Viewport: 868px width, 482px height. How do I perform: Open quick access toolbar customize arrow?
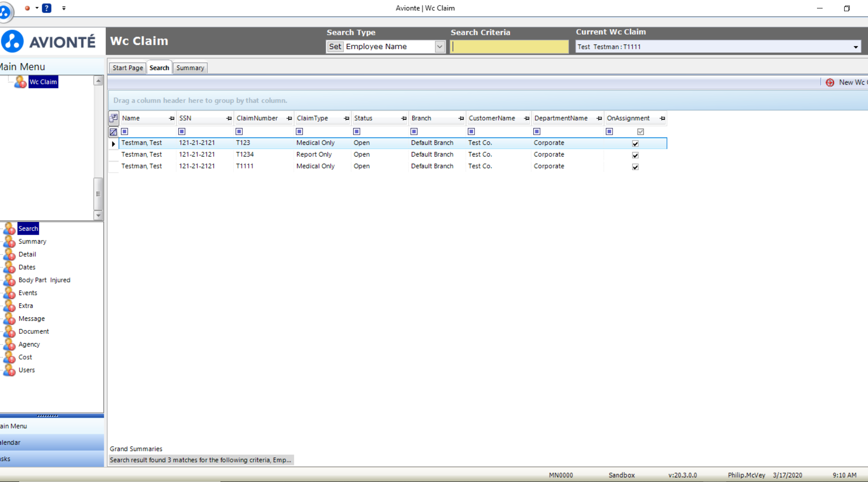coord(64,8)
